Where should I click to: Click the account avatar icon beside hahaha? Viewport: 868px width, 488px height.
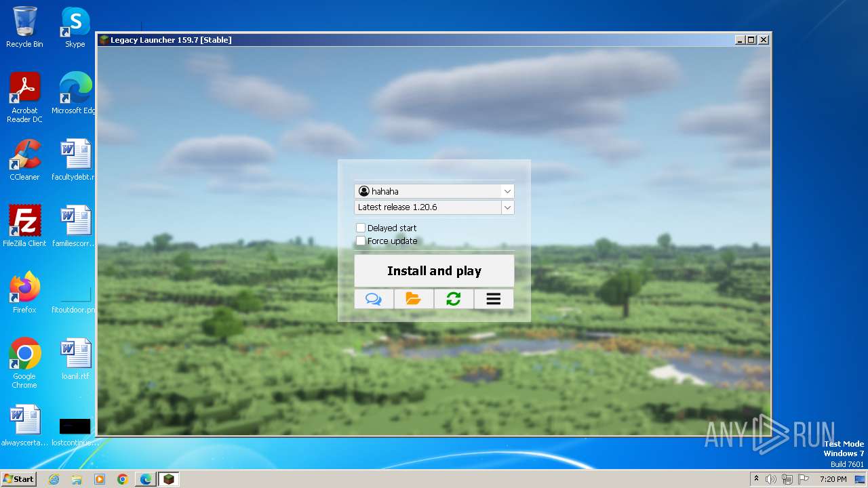(x=364, y=191)
